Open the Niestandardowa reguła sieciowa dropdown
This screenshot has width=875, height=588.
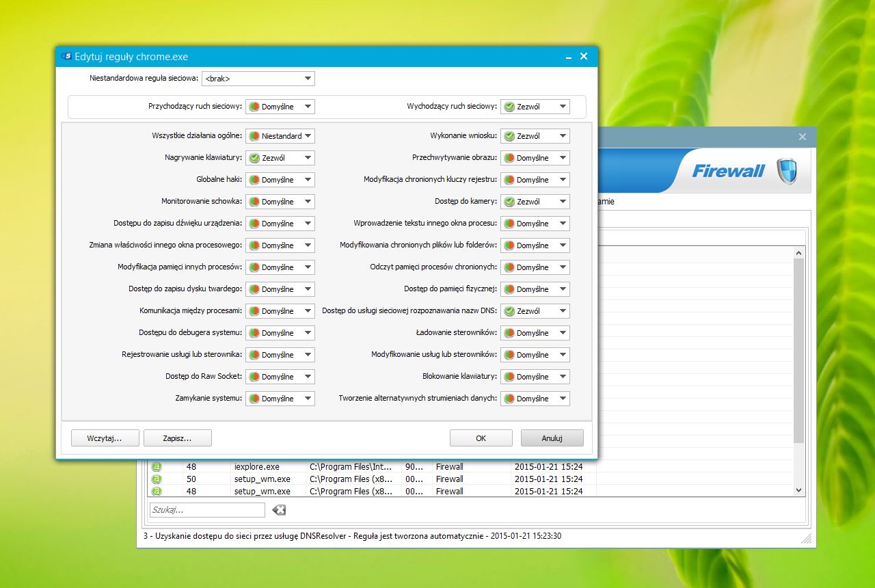(x=258, y=79)
